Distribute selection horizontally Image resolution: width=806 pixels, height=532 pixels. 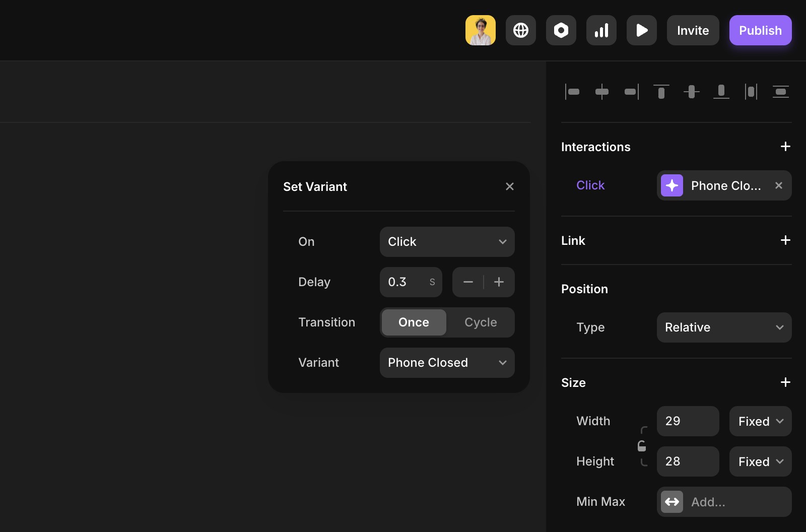tap(751, 92)
